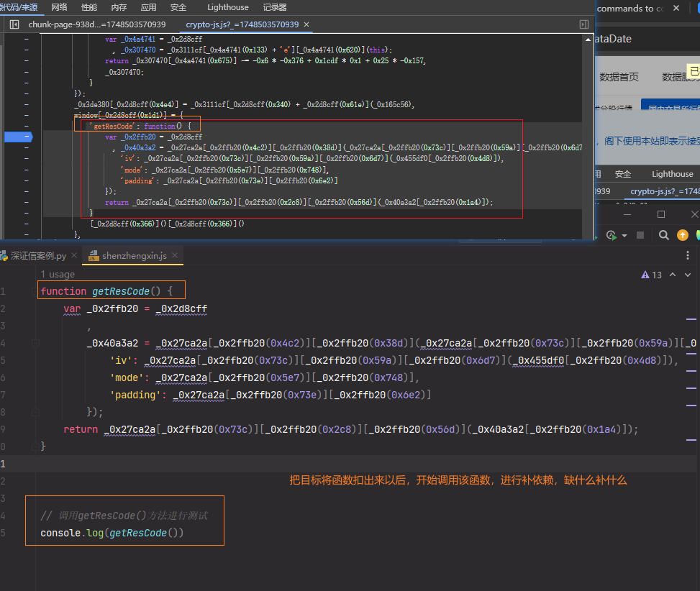Toggle the DevTools navigator sidebar icon
This screenshot has width=700, height=591.
click(x=14, y=24)
